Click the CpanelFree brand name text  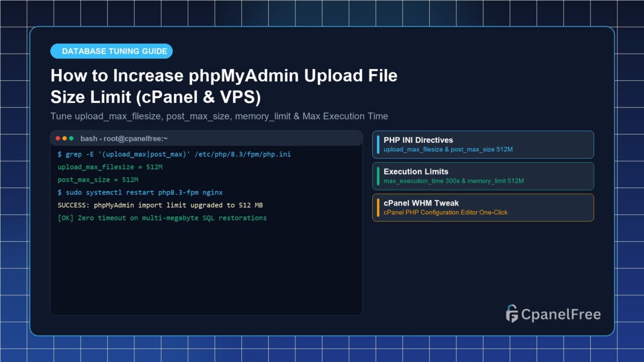[x=561, y=315]
